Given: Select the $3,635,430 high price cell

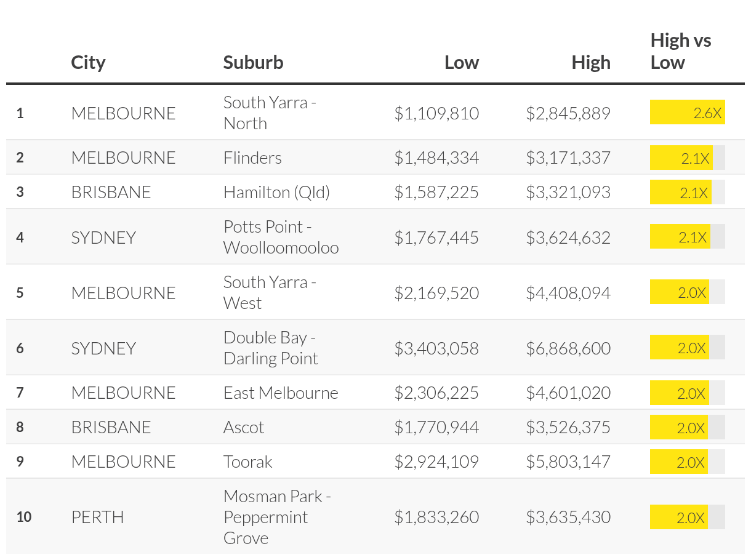Looking at the screenshot, I should 568,517.
